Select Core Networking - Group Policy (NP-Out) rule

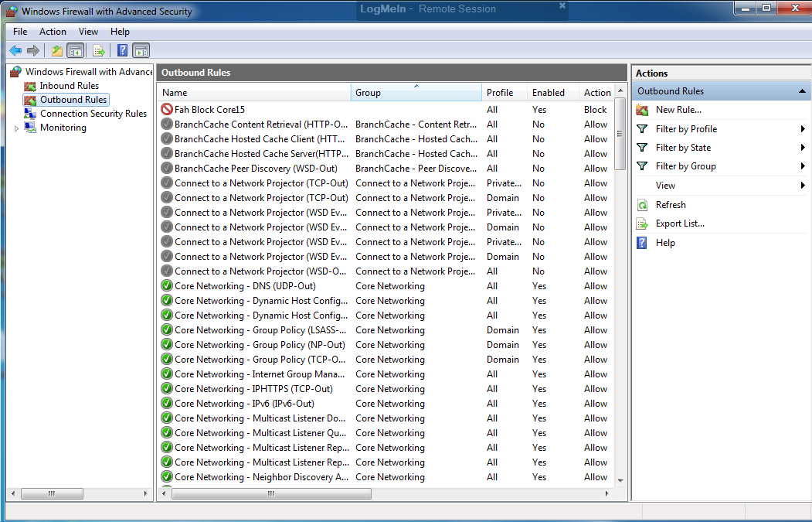[x=260, y=345]
